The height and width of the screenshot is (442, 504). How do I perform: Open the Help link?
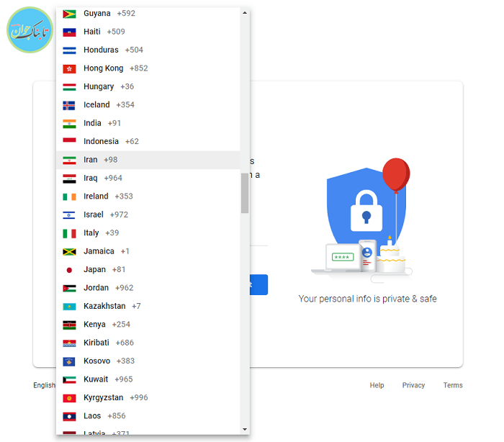tap(377, 385)
